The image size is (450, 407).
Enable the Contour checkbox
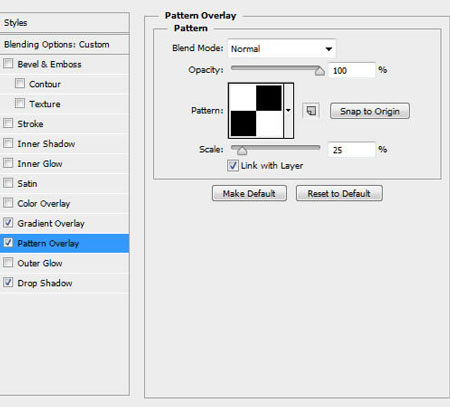click(x=20, y=83)
